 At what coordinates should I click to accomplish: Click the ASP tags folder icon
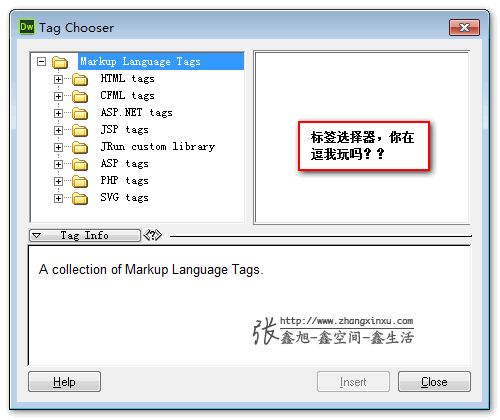click(x=80, y=164)
